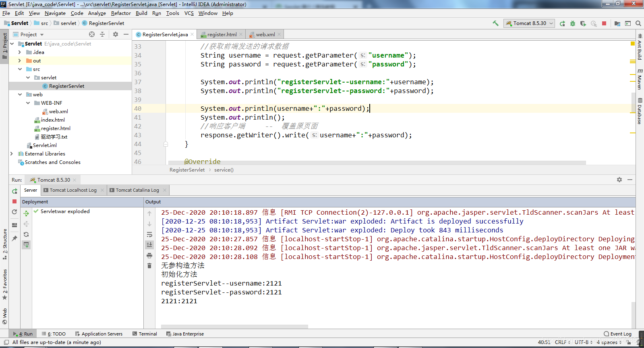
Task: Open the Event Log
Action: [617, 334]
